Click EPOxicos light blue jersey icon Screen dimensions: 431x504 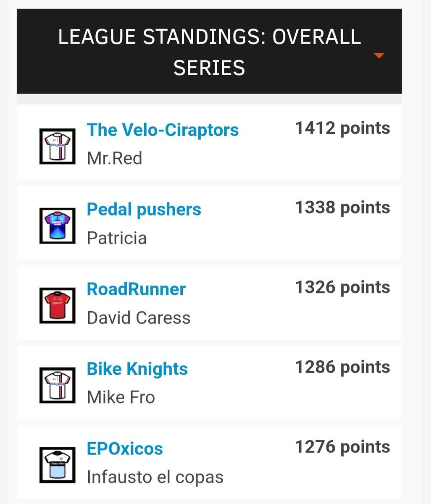[58, 465]
